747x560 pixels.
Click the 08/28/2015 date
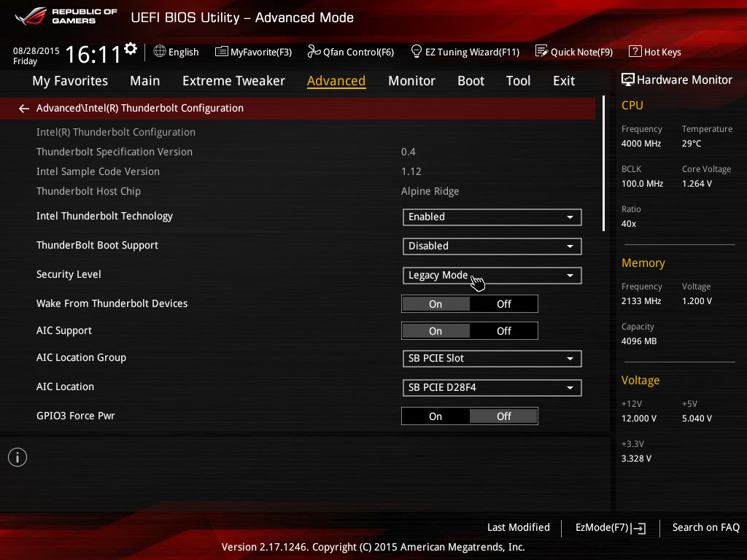click(36, 50)
